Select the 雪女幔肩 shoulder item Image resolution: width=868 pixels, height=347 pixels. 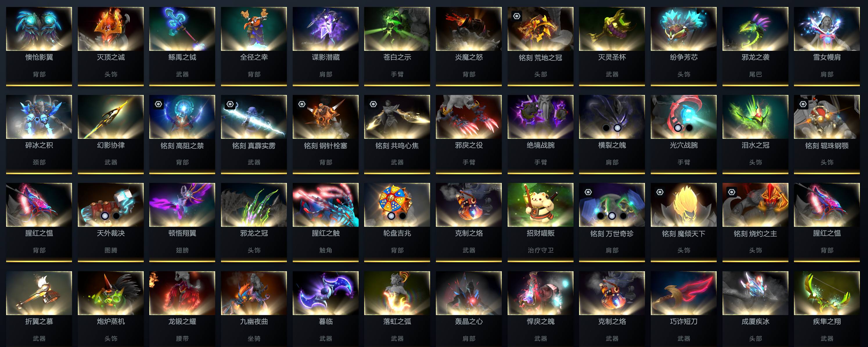coord(827,46)
